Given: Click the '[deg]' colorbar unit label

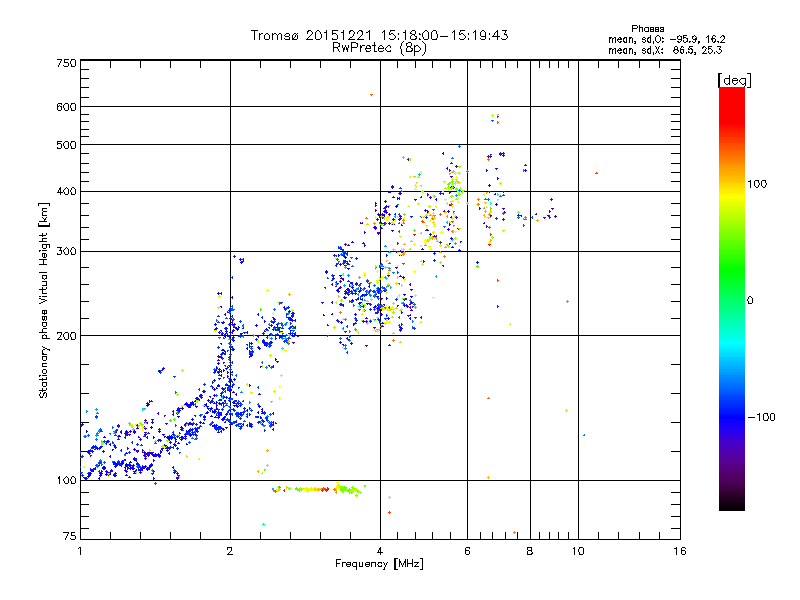Looking at the screenshot, I should tap(734, 80).
